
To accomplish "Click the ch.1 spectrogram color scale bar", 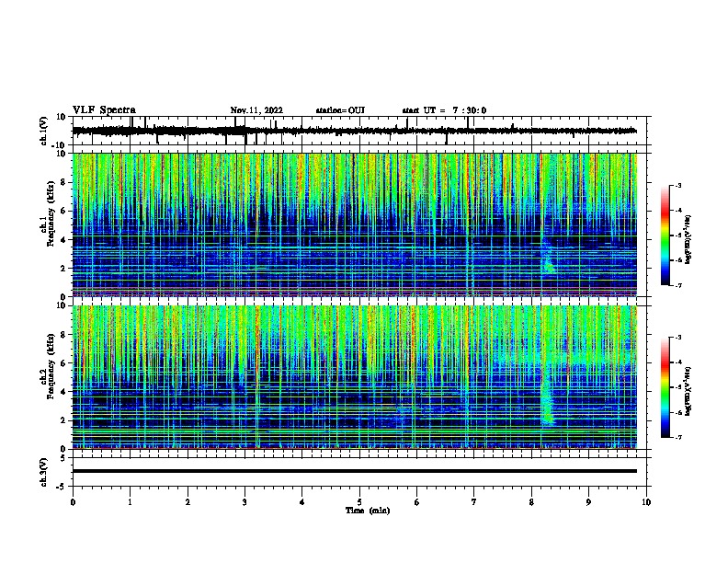I will click(x=665, y=236).
